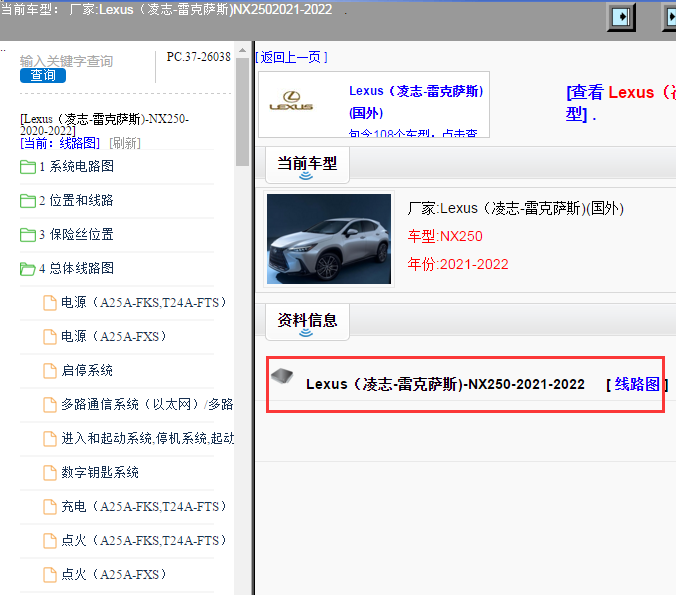This screenshot has height=595, width=676.
Task: Select the 资料信息 tab
Action: [307, 322]
